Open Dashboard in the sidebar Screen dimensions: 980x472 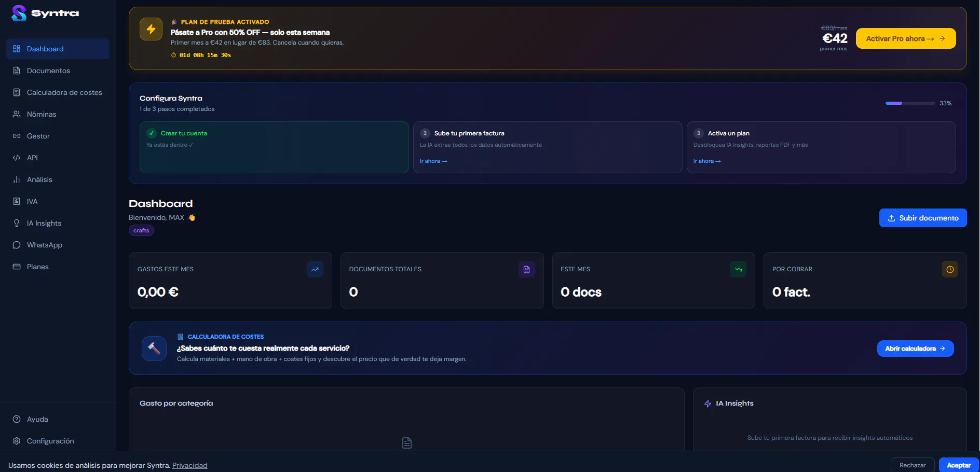pos(58,49)
